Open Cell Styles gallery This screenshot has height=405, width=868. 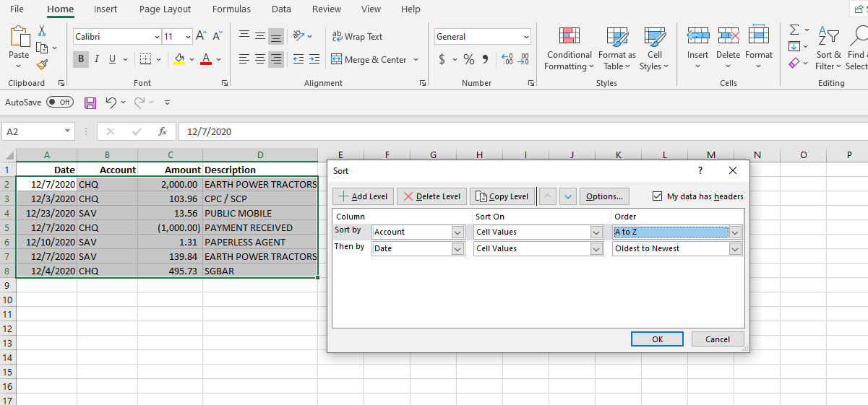click(x=654, y=48)
